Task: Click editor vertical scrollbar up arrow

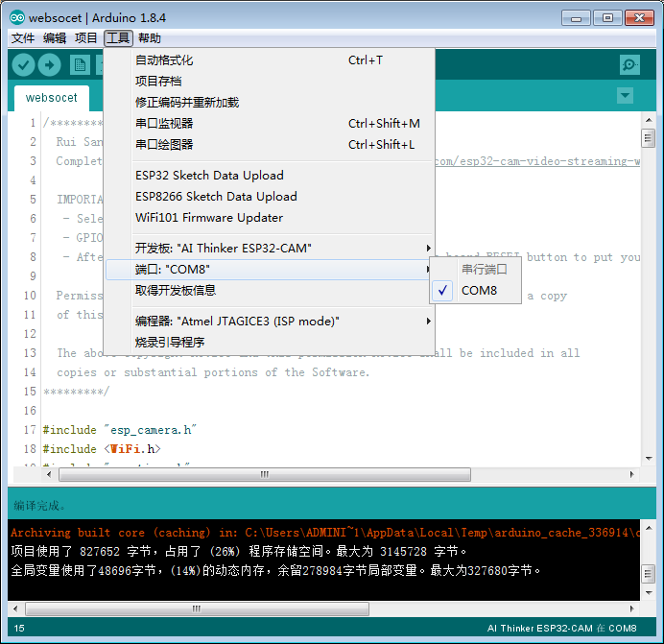Action: [x=649, y=120]
